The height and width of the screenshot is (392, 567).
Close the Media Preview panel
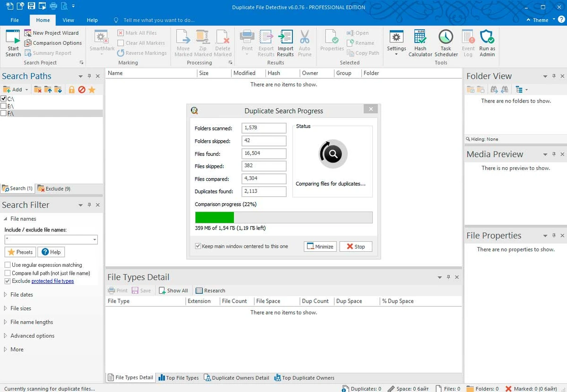[x=563, y=154]
